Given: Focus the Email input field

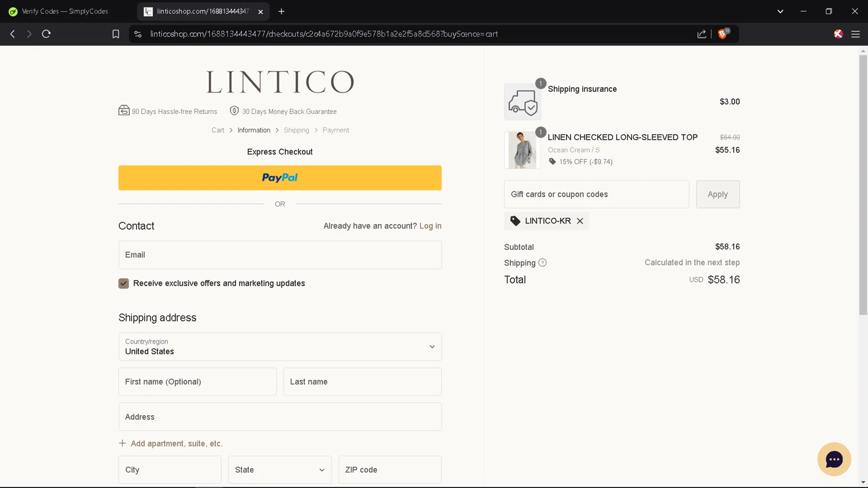Looking at the screenshot, I should tap(280, 255).
